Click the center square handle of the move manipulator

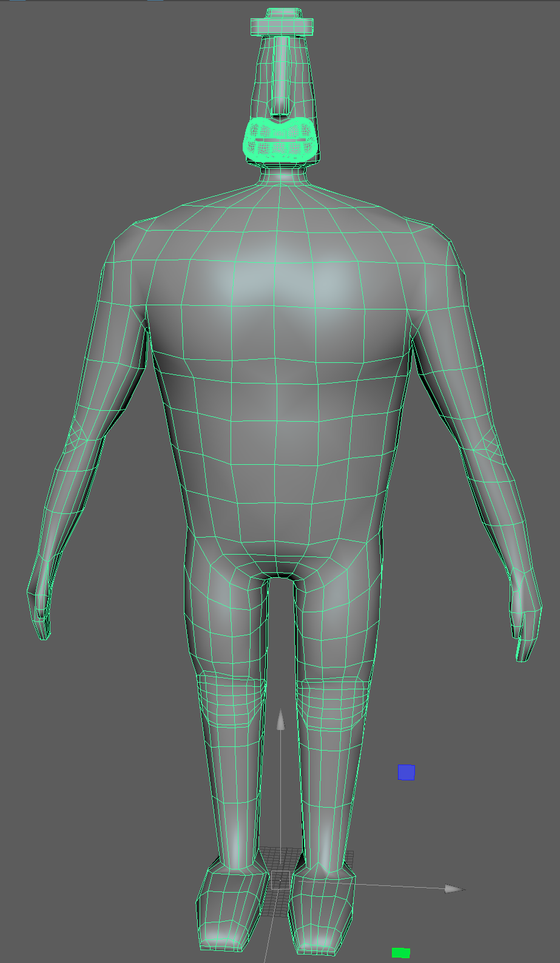[x=280, y=880]
